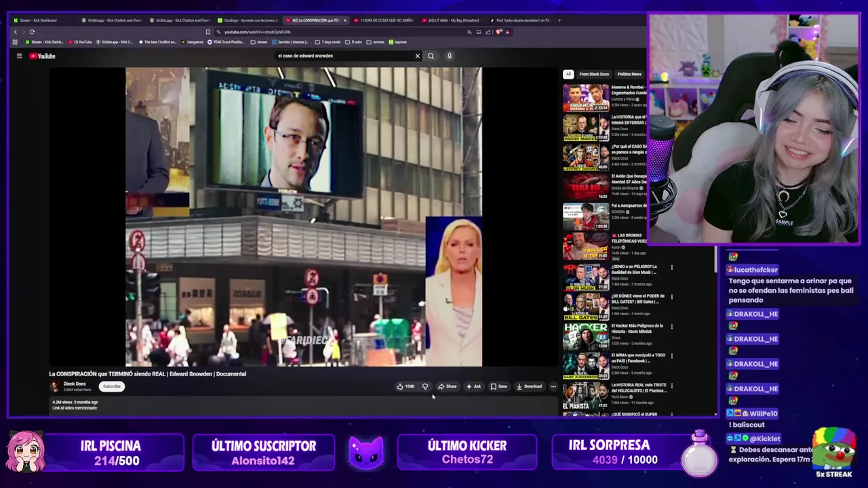The height and width of the screenshot is (488, 868).
Task: Open the Japones bookmark
Action: (x=397, y=42)
